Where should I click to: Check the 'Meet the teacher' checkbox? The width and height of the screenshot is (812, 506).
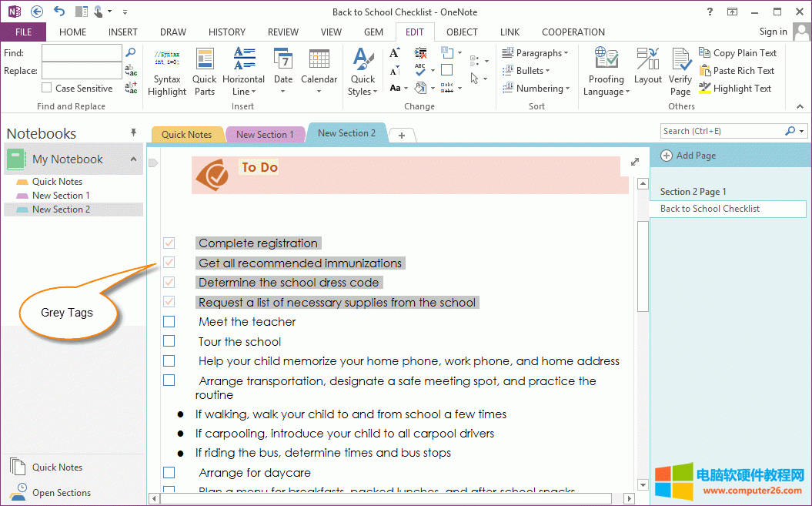coord(169,322)
